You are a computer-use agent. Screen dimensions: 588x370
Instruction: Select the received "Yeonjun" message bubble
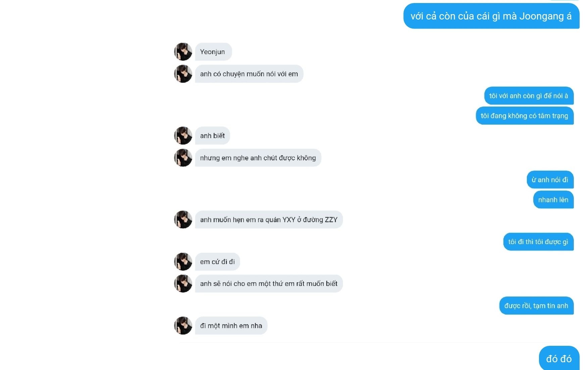pos(213,52)
